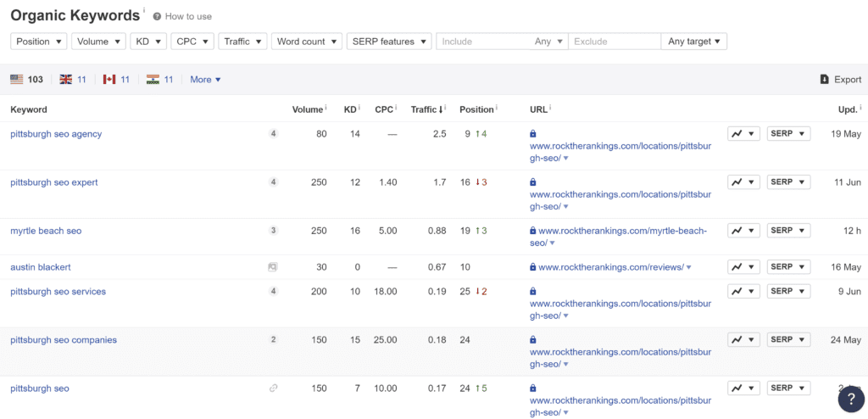Screen dimensions: 868x419
Task: Open SERP dropdown for pittsburgh seo companies
Action: (788, 340)
